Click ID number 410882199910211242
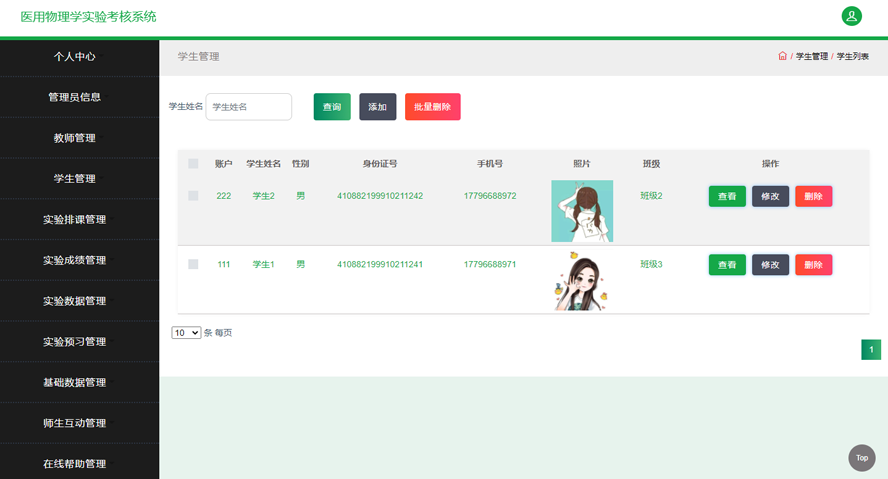Image resolution: width=888 pixels, height=479 pixels. (380, 195)
